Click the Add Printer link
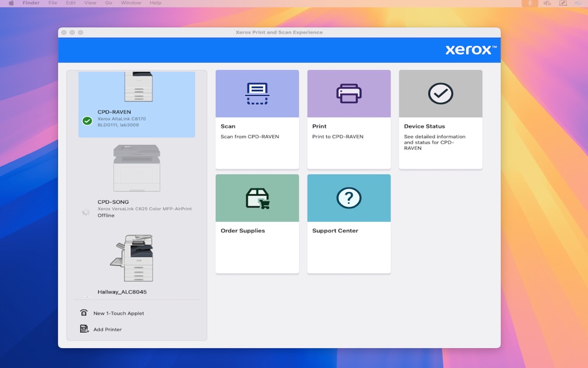This screenshot has width=588, height=368. point(108,330)
